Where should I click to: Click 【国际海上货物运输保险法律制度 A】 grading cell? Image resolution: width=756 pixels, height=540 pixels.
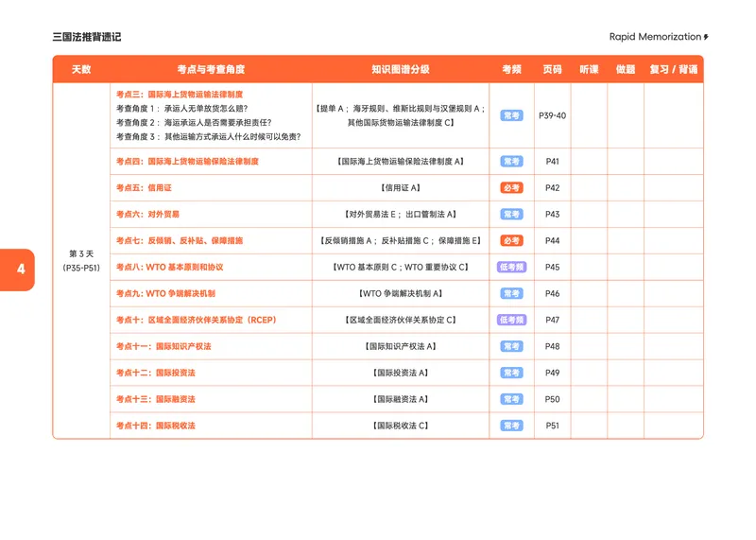[401, 162]
